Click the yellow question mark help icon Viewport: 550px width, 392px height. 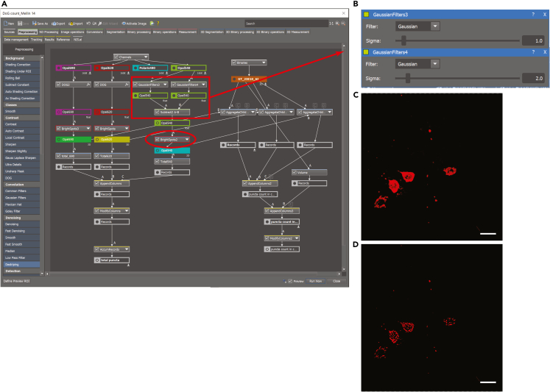(x=158, y=24)
